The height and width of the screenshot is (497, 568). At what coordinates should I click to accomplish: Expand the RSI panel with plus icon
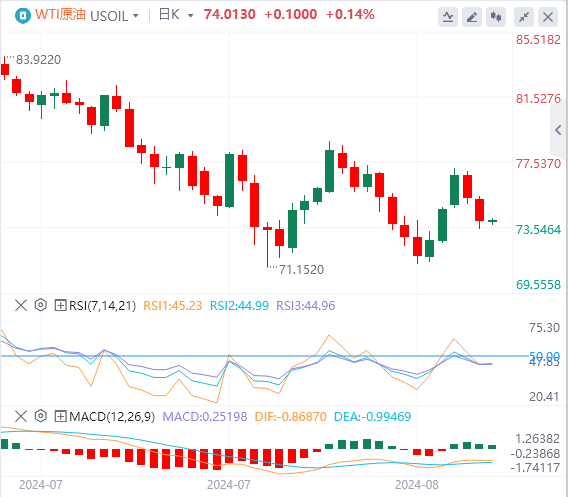[x=60, y=305]
